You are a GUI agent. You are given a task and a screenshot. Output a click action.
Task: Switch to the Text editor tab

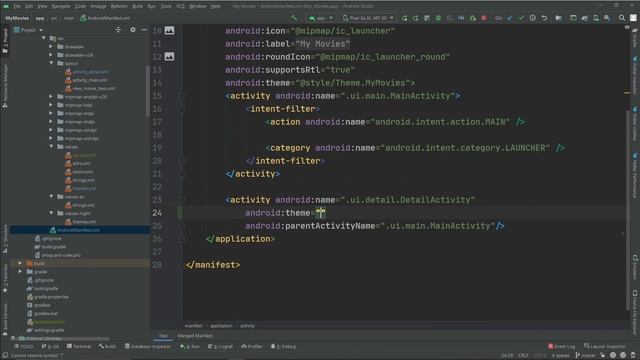click(x=163, y=336)
